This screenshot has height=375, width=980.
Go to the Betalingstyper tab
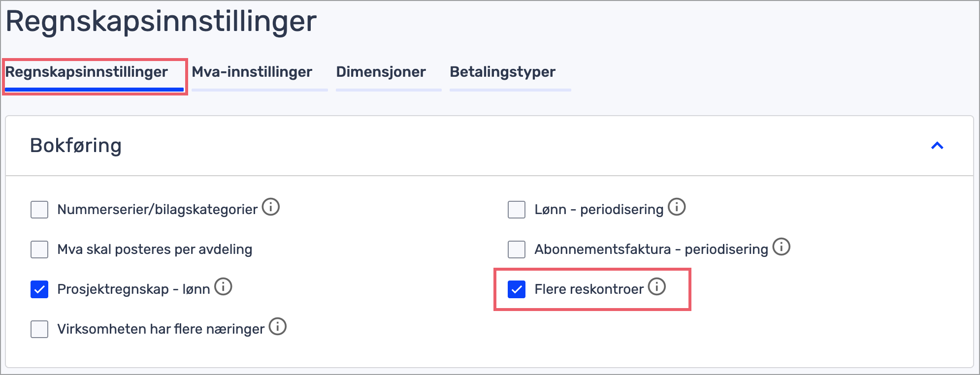[x=502, y=72]
